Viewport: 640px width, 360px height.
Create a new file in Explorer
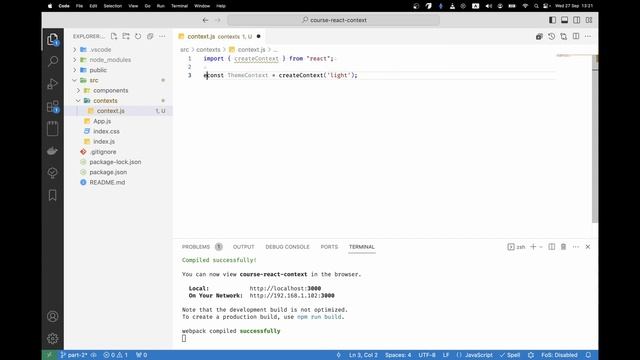[x=114, y=36]
